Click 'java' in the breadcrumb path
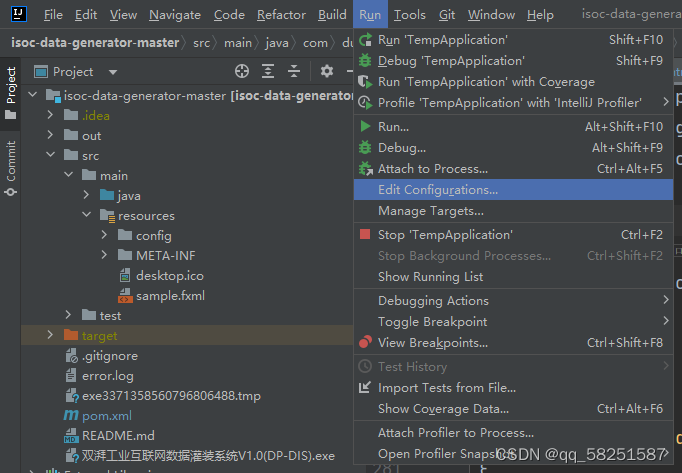The width and height of the screenshot is (682, 473). [x=277, y=43]
